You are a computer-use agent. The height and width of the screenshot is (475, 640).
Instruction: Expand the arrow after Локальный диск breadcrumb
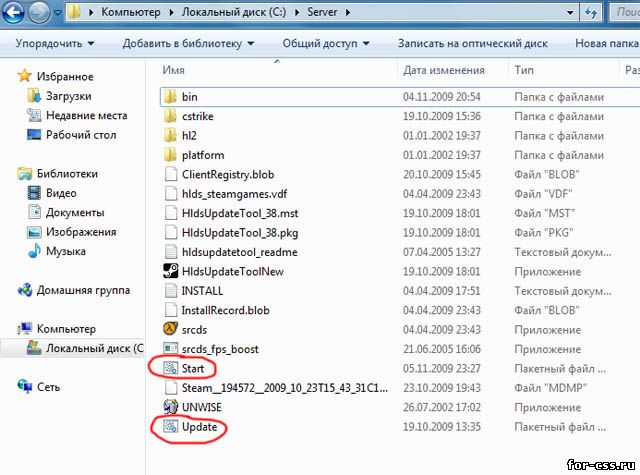click(x=297, y=12)
